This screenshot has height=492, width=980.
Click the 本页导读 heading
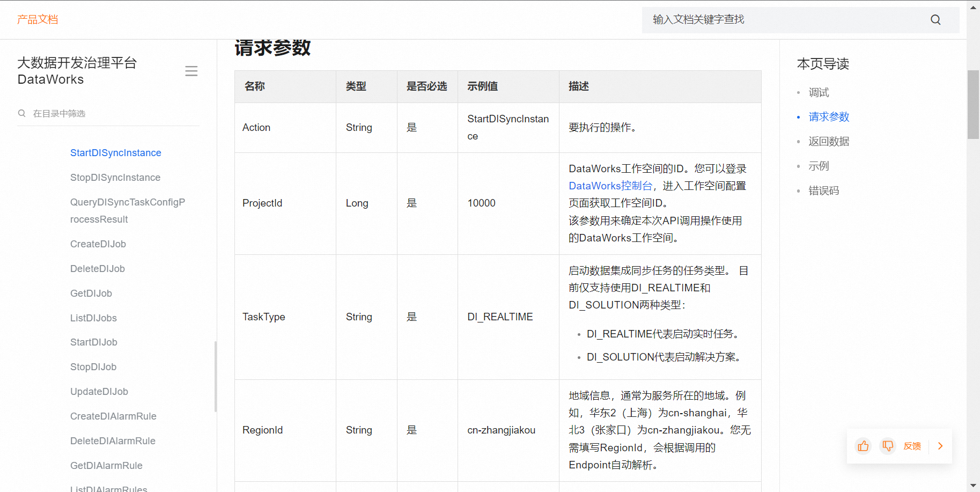click(x=823, y=64)
